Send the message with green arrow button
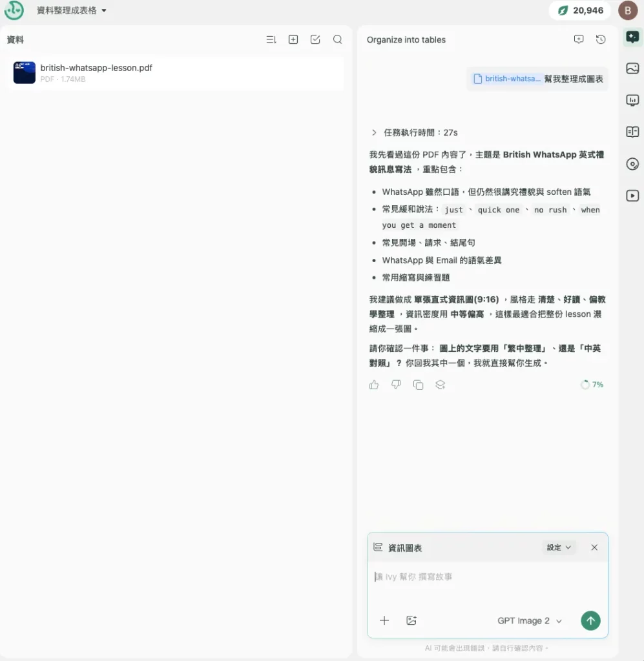The height and width of the screenshot is (661, 644). (x=590, y=620)
